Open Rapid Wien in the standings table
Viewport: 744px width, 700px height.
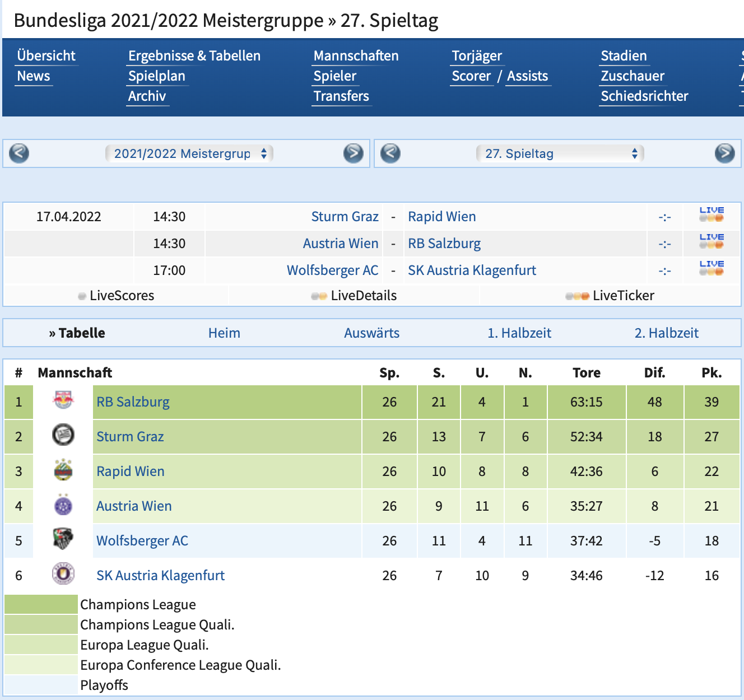pyautogui.click(x=131, y=472)
